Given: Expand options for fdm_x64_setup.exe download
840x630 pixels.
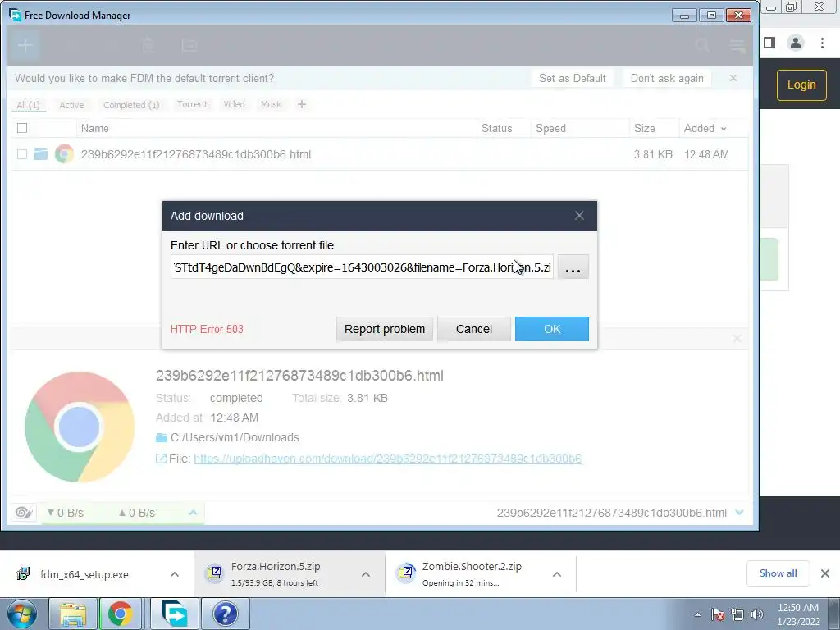Looking at the screenshot, I should click(175, 574).
